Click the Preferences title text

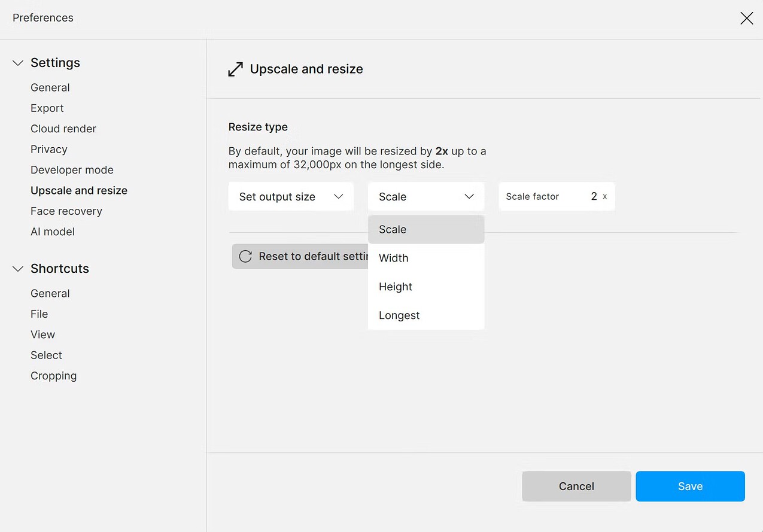point(43,18)
